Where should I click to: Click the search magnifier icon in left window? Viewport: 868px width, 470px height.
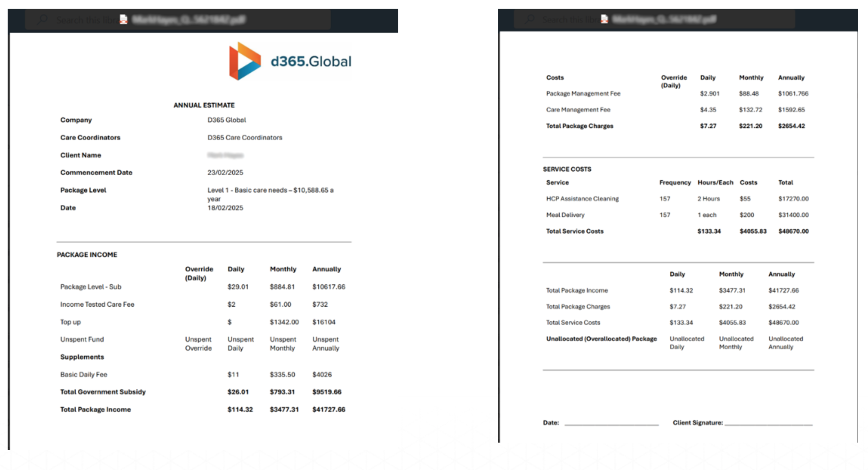click(x=42, y=19)
